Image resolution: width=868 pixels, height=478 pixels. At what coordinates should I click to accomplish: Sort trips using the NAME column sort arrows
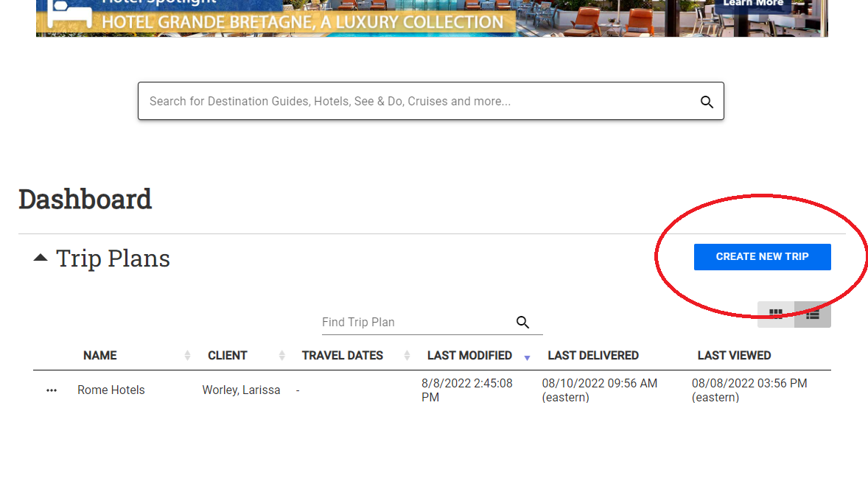(x=187, y=355)
